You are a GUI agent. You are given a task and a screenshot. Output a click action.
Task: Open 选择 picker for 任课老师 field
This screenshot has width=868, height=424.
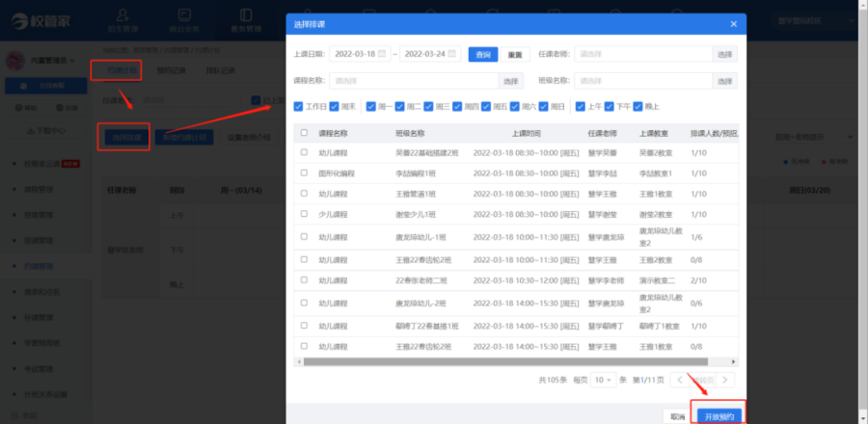click(723, 55)
